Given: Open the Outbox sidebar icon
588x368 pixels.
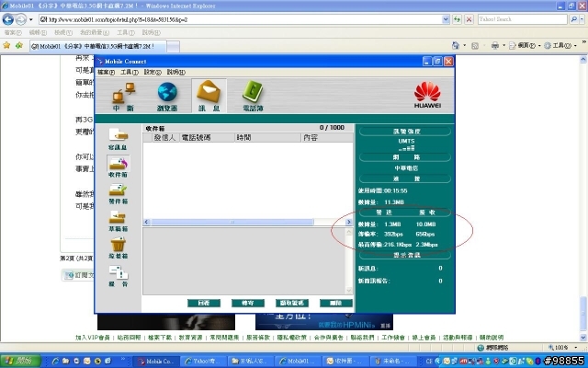Looking at the screenshot, I should pyautogui.click(x=119, y=193).
